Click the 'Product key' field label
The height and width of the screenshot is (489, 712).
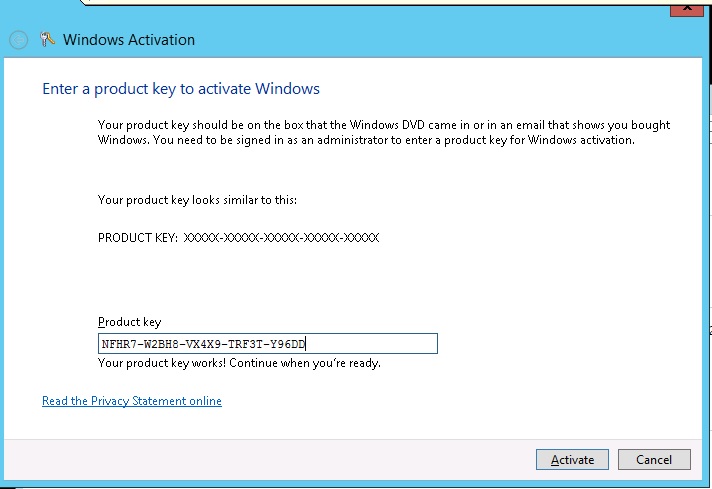pyautogui.click(x=129, y=322)
